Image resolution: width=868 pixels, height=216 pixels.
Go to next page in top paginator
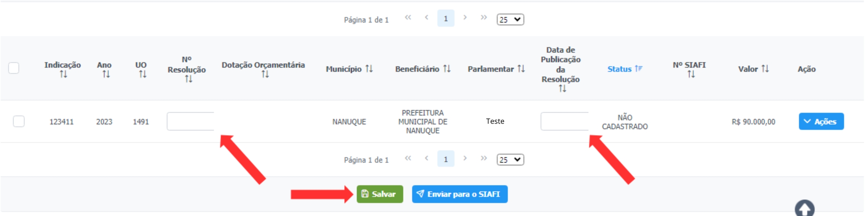tap(465, 18)
